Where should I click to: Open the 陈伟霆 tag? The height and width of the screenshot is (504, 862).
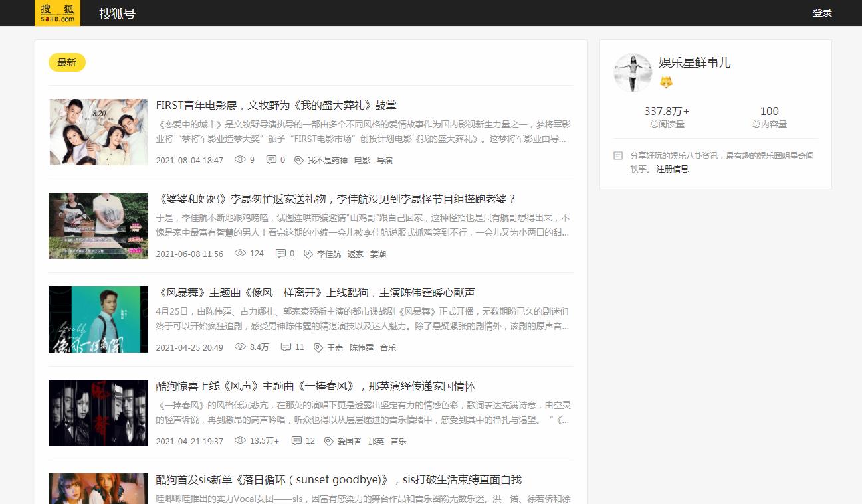tap(362, 348)
